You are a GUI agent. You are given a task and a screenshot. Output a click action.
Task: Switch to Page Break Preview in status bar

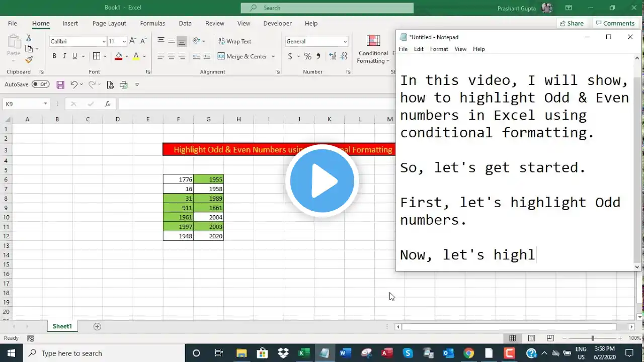coord(550,338)
